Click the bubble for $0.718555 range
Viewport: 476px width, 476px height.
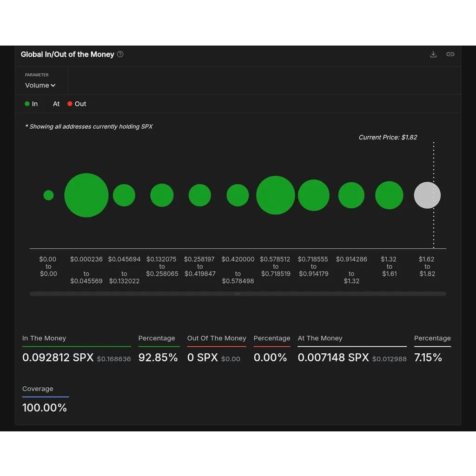coord(314,195)
